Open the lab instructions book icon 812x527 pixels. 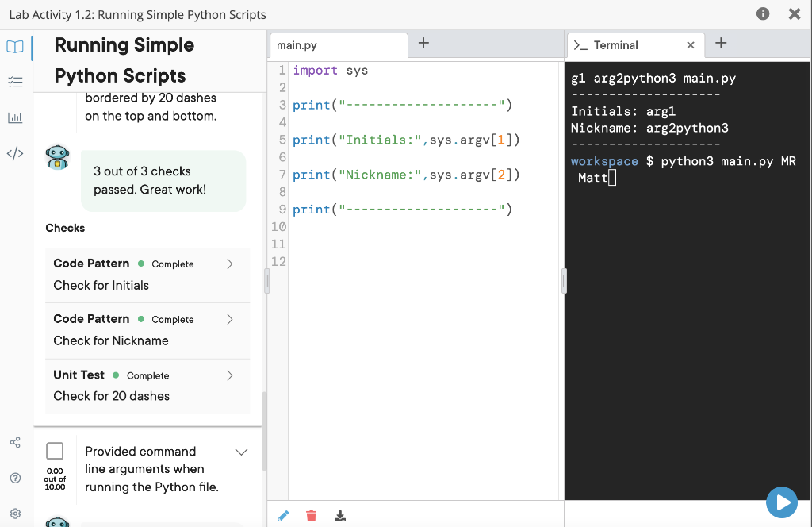pyautogui.click(x=15, y=47)
